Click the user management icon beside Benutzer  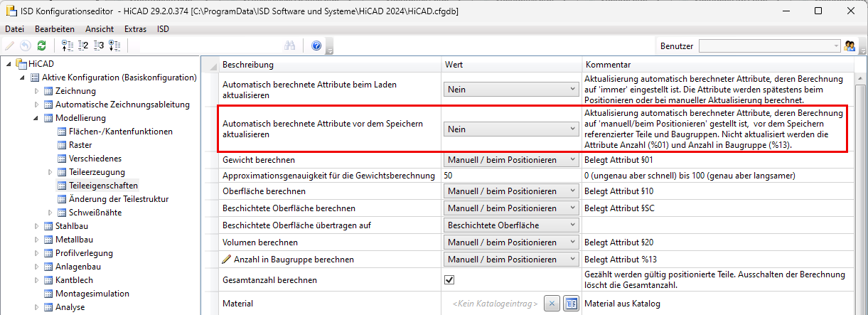pyautogui.click(x=850, y=46)
